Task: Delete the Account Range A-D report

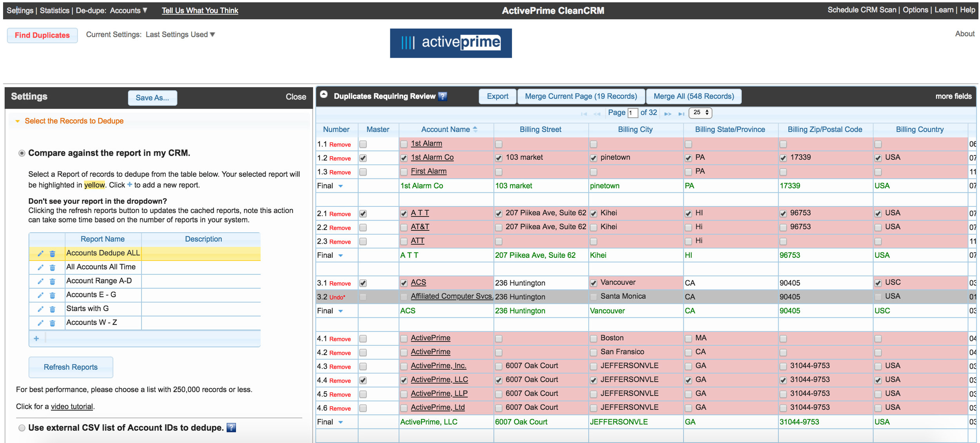Action: coord(52,281)
